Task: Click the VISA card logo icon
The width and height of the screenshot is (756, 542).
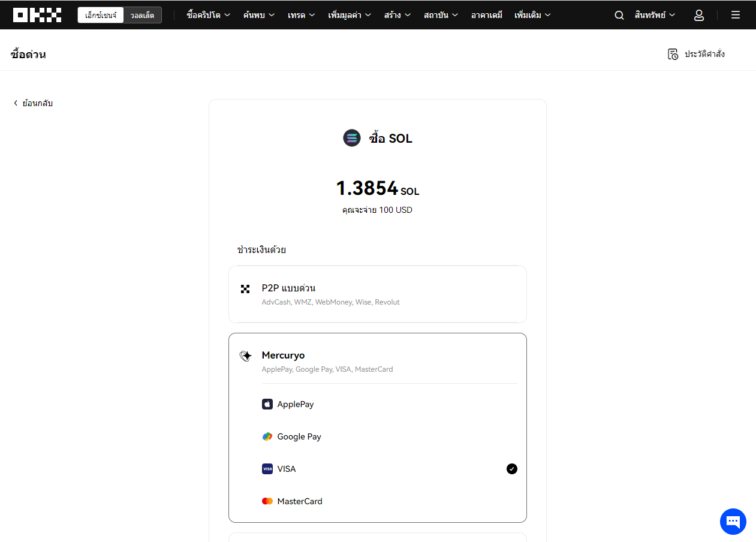Action: 267,469
